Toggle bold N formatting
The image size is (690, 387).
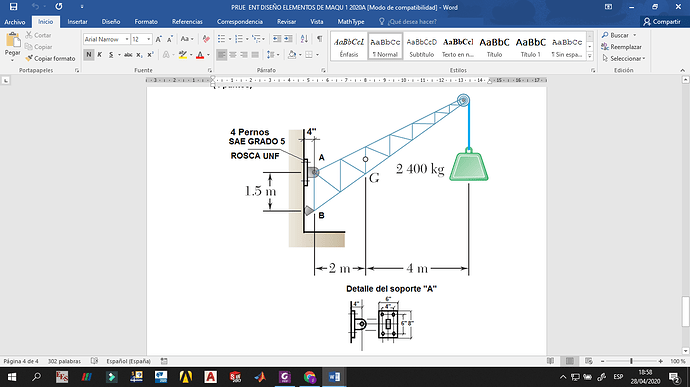coord(88,55)
